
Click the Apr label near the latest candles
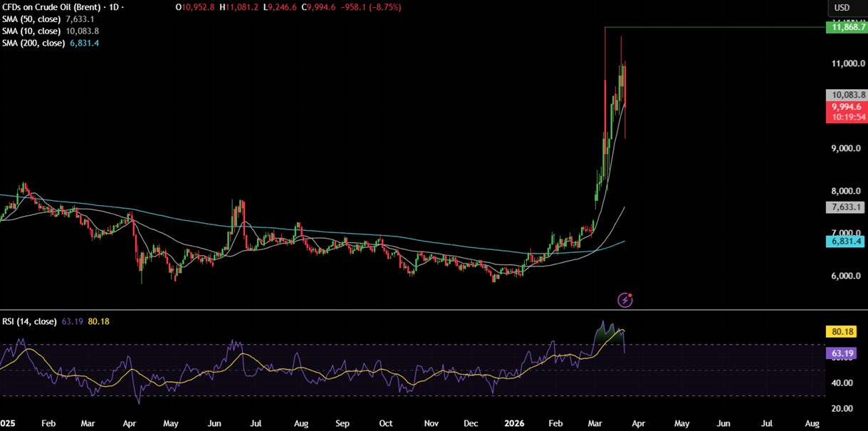[x=637, y=423]
